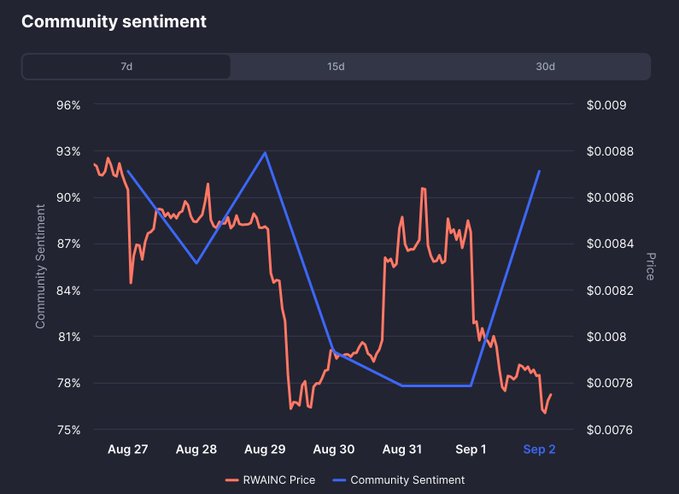679x494 pixels.
Task: Click the Sep 1 date label
Action: coord(471,450)
